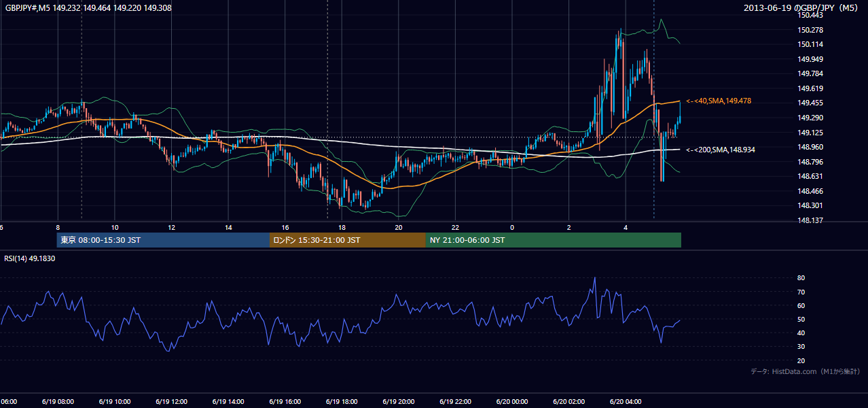The height and width of the screenshot is (408, 868).
Task: Click the 6/19 16:00 date label
Action: point(285,402)
